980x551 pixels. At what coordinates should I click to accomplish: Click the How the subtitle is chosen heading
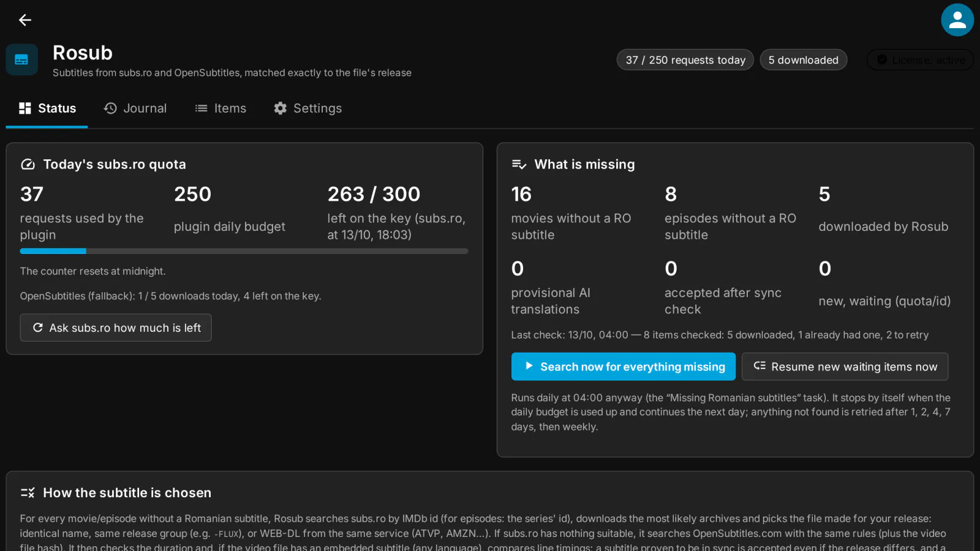click(127, 493)
